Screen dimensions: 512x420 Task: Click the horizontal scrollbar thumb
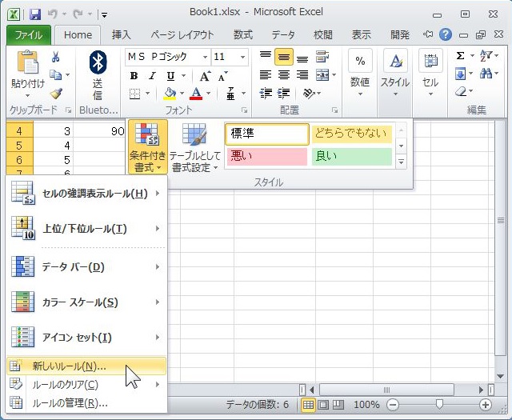coord(386,390)
